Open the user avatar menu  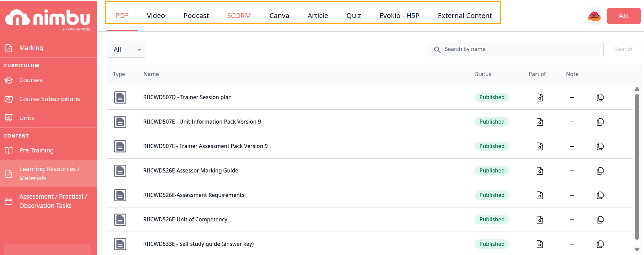594,16
